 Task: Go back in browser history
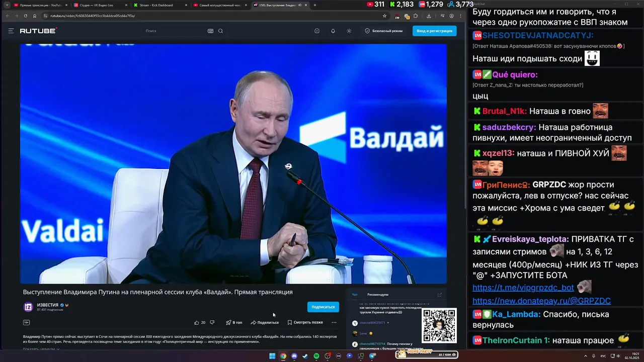7,16
